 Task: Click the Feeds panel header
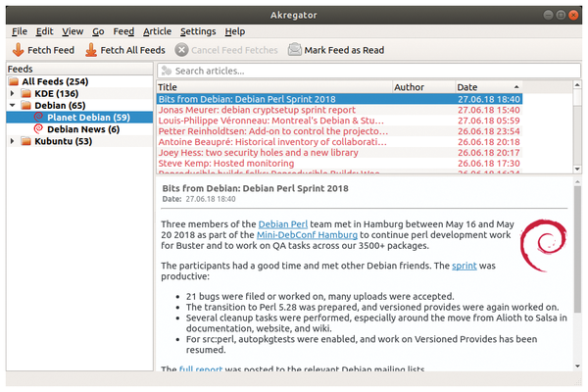click(79, 69)
